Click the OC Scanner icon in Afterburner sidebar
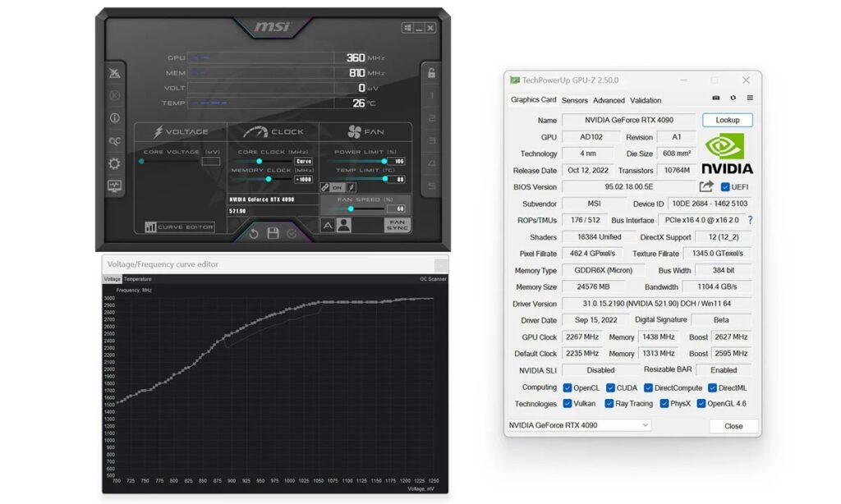The image size is (841, 504). (x=114, y=141)
